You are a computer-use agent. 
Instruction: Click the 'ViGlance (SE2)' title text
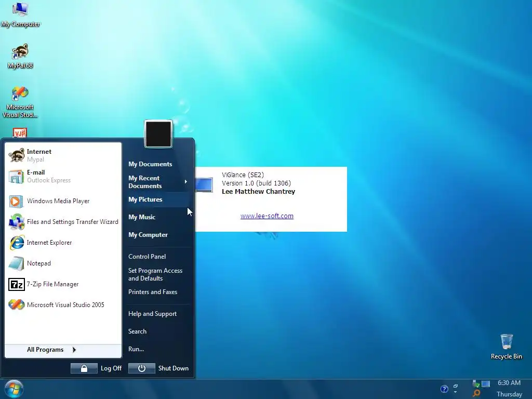point(243,175)
